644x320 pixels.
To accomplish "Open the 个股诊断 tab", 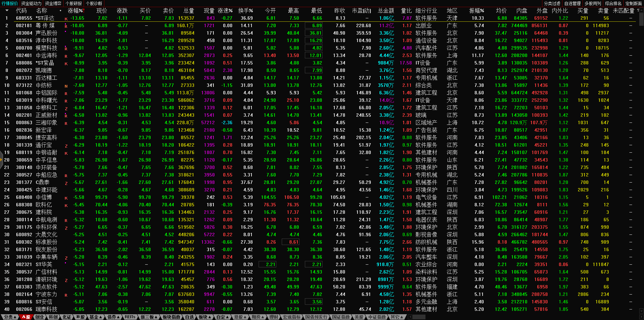I will pyautogui.click(x=94, y=3).
